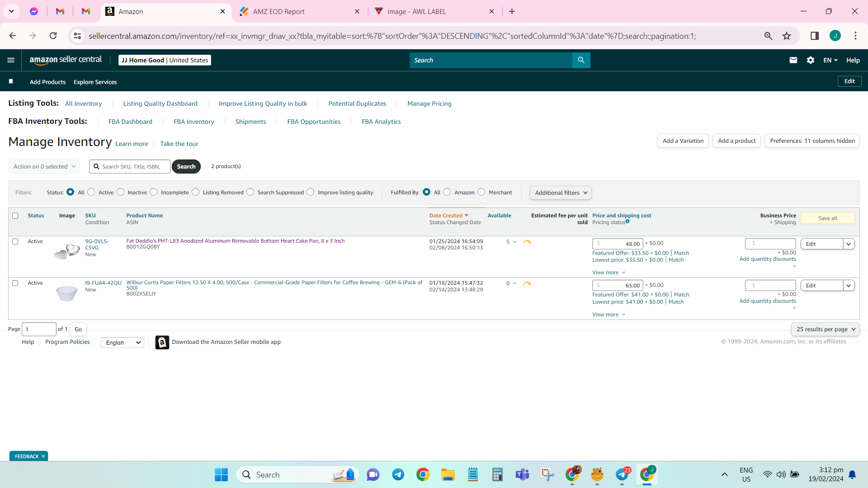Click the pricing status info icon
868x488 pixels.
coord(627,221)
